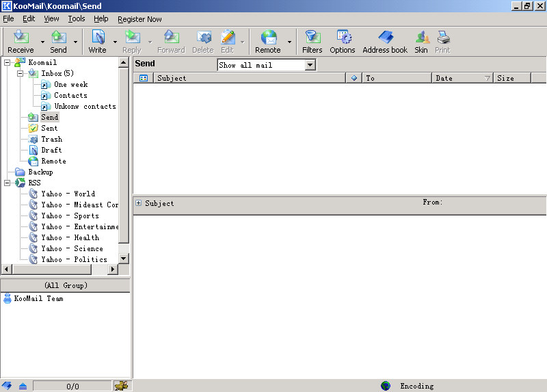The height and width of the screenshot is (392, 547).
Task: Select the Unkonw contacts folder
Action: [x=85, y=106]
